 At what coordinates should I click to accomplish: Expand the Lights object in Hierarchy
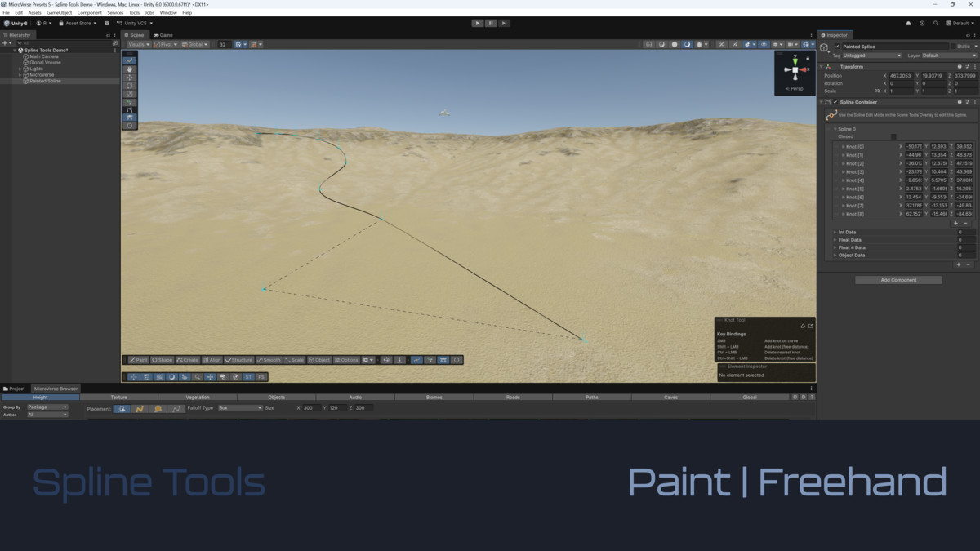pos(20,69)
